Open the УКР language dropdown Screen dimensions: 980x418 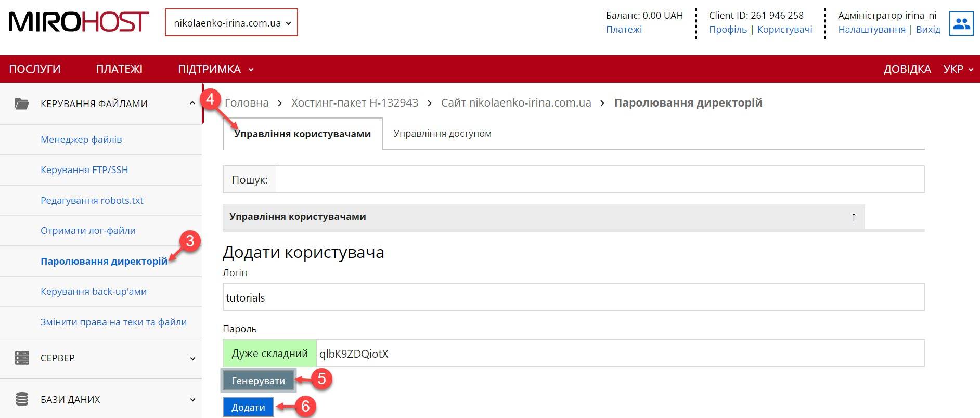click(958, 69)
